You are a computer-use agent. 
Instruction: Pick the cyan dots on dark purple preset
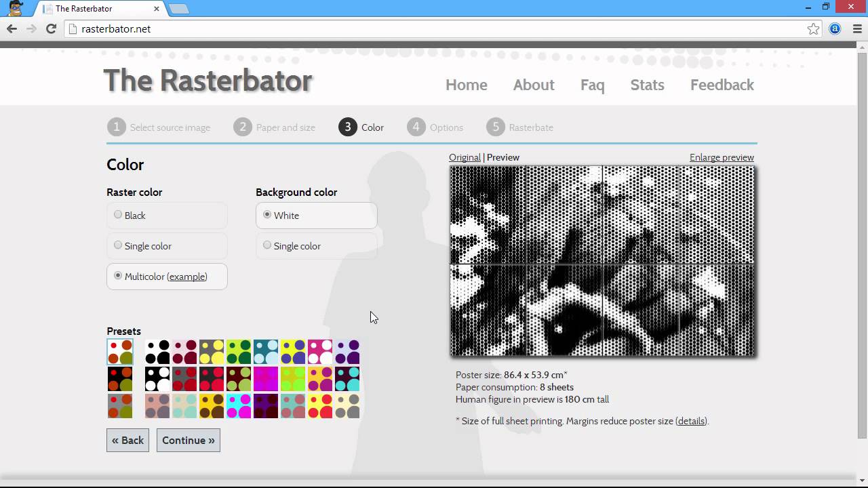tap(347, 380)
